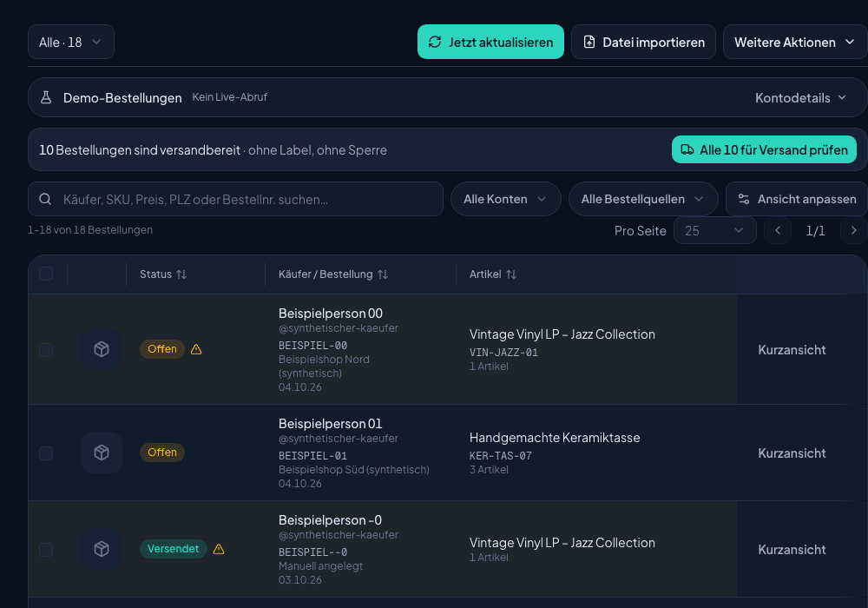Screen dimensions: 868x608
Task: Click Handgemachte Keramiktasse article title
Action: pos(555,438)
